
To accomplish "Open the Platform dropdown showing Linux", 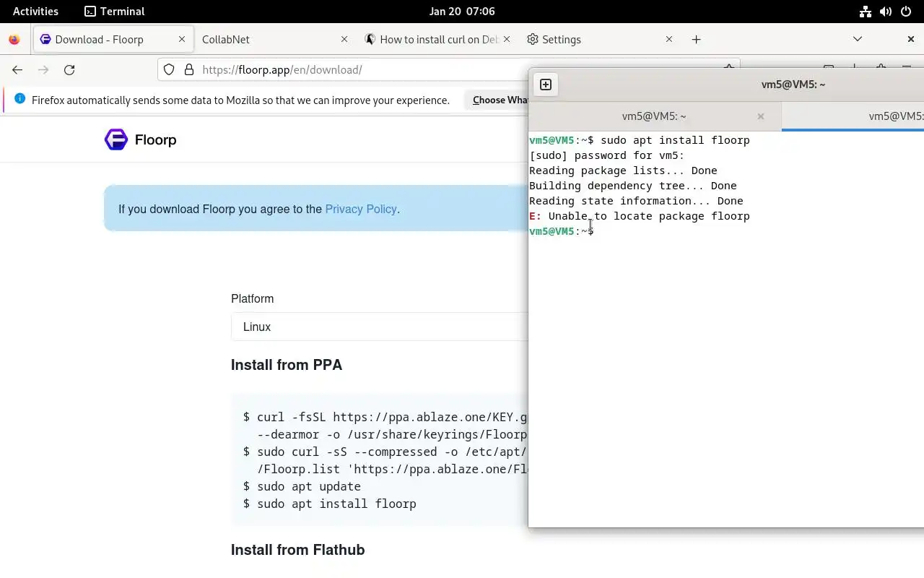I will click(380, 327).
